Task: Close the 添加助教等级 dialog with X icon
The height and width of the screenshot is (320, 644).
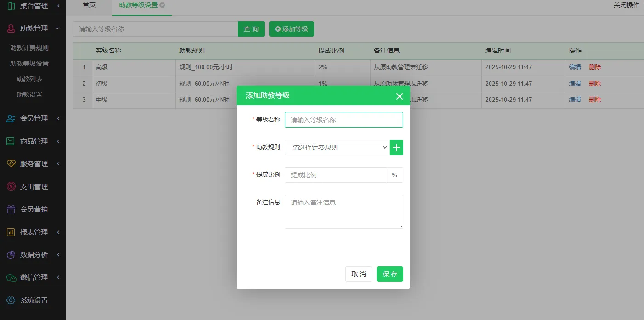Action: click(399, 96)
